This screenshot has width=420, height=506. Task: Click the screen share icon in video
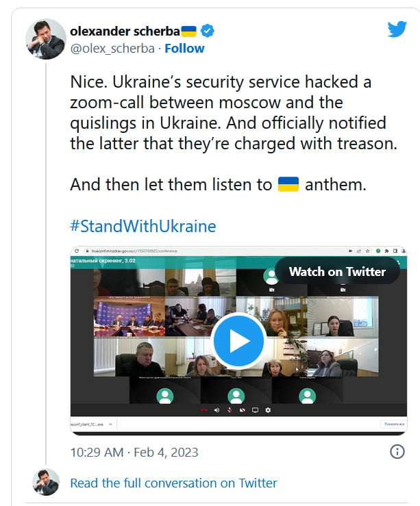tap(255, 410)
